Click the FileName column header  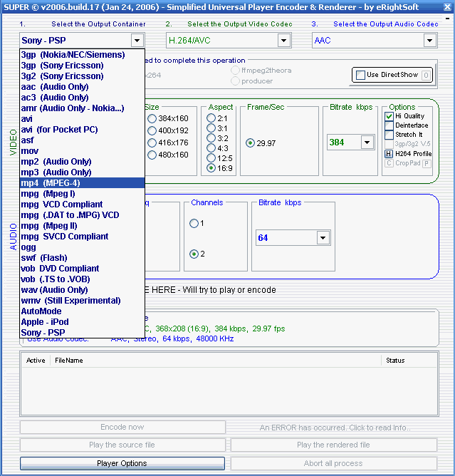(x=214, y=361)
